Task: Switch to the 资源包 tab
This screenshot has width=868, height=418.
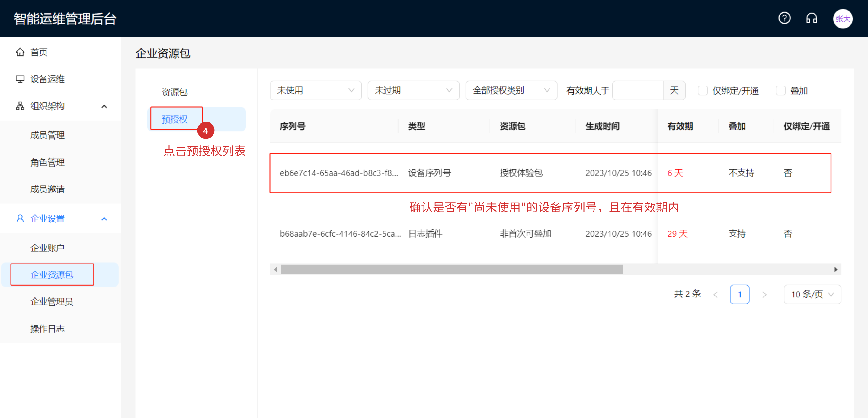Action: coord(175,92)
